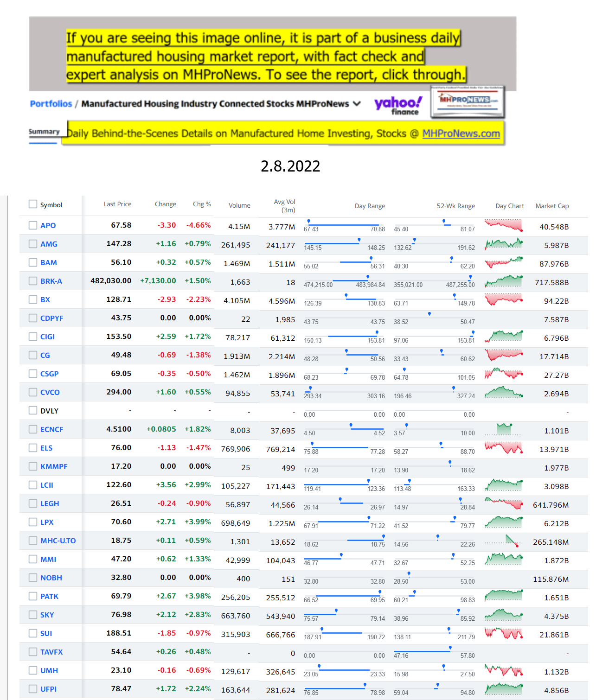Click the UFPI day chart sparkline

[x=504, y=689]
